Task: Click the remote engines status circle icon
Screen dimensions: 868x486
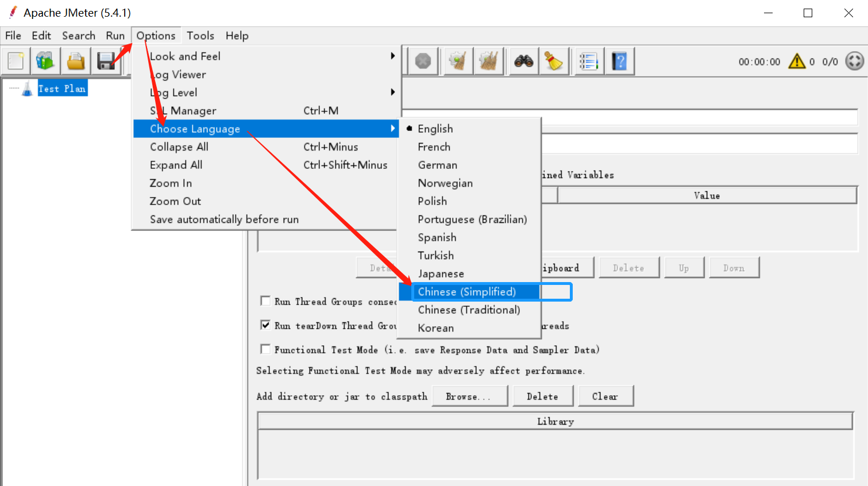Action: (855, 61)
